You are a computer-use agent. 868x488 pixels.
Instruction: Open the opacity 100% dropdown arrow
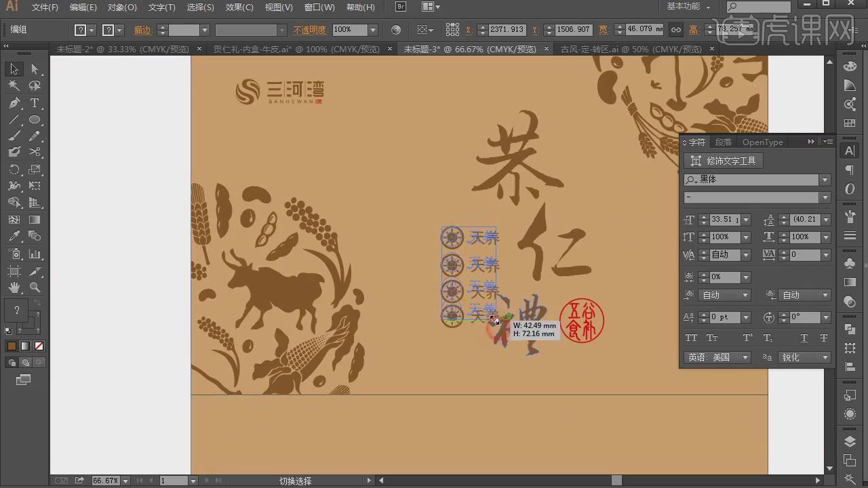tap(372, 30)
